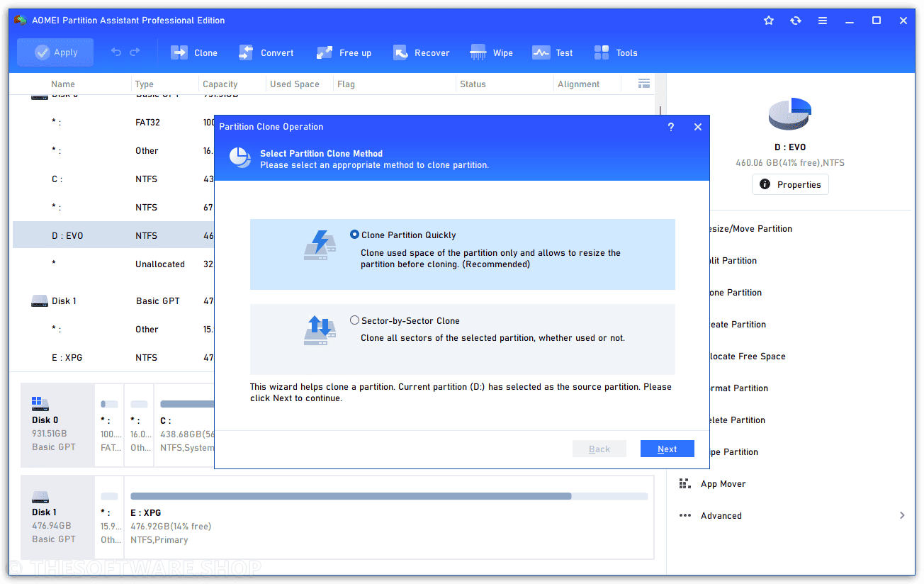The image size is (924, 584).
Task: Click the Sector-by-Sector Clone arrows icon
Action: (x=320, y=330)
